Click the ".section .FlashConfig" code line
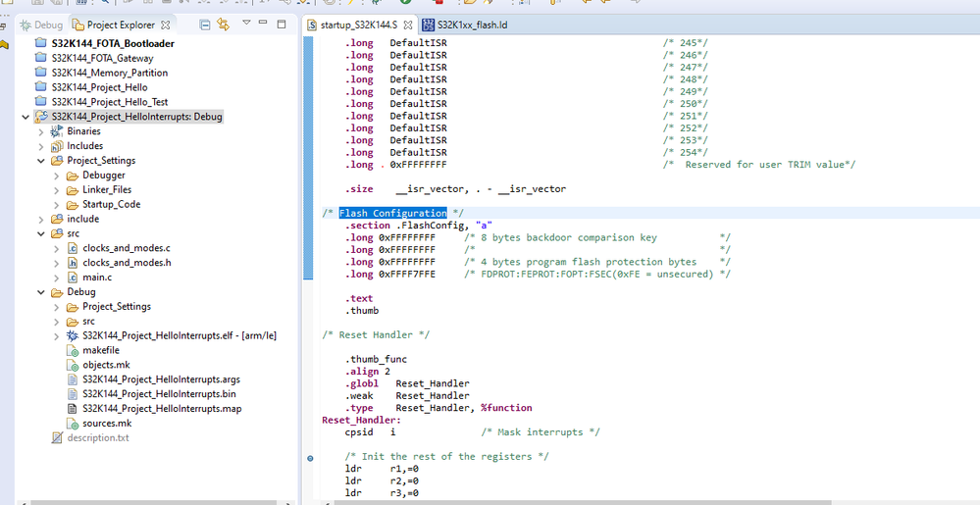 pyautogui.click(x=420, y=225)
